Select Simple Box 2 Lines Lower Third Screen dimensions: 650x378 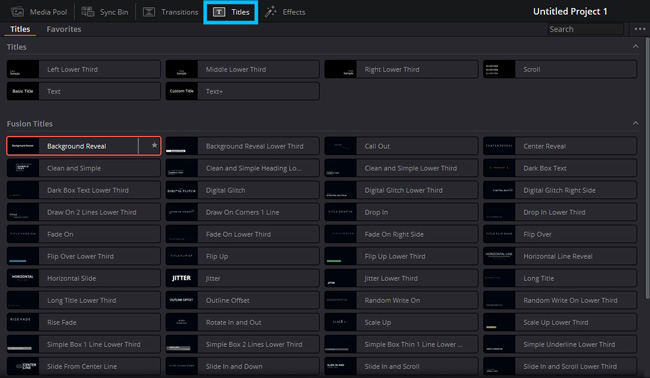[x=243, y=344]
